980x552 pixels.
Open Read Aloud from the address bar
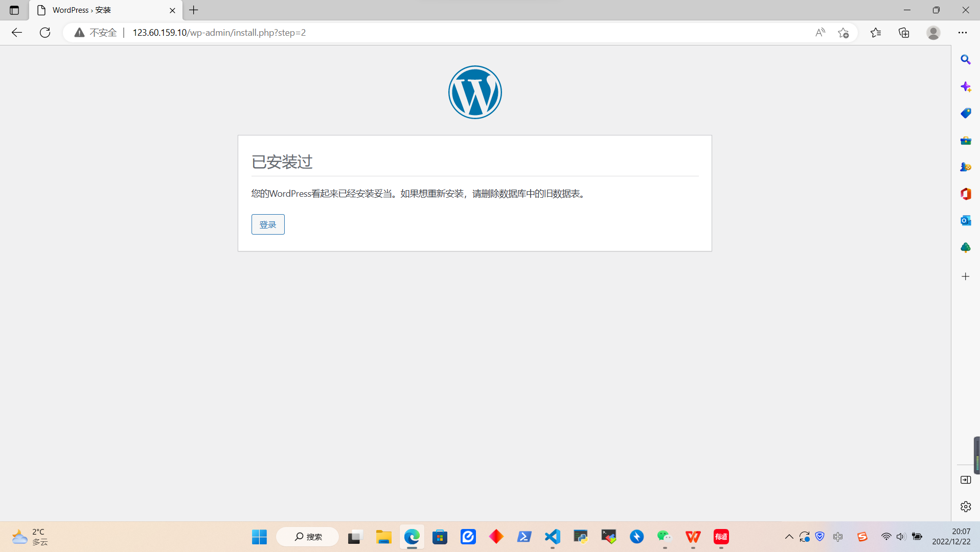click(820, 33)
